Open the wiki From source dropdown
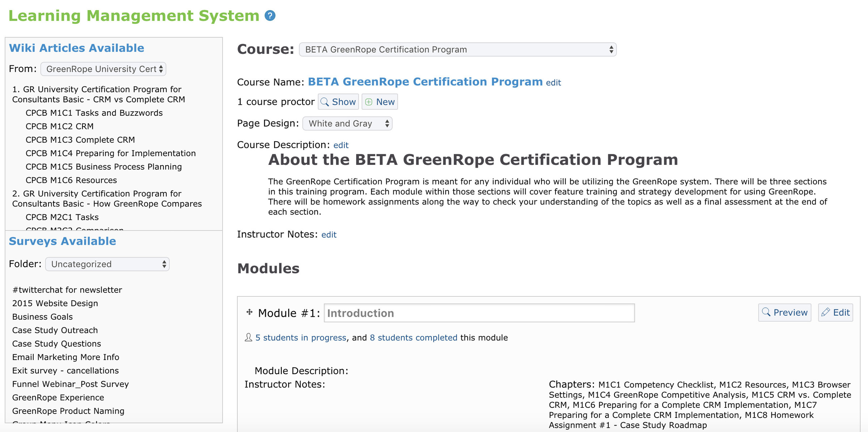Image resolution: width=868 pixels, height=432 pixels. [x=103, y=69]
